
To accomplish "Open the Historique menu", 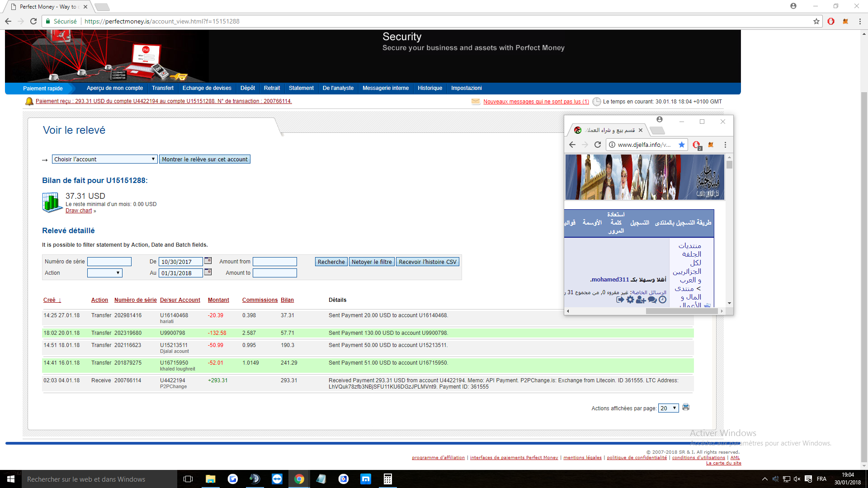I will coord(430,88).
